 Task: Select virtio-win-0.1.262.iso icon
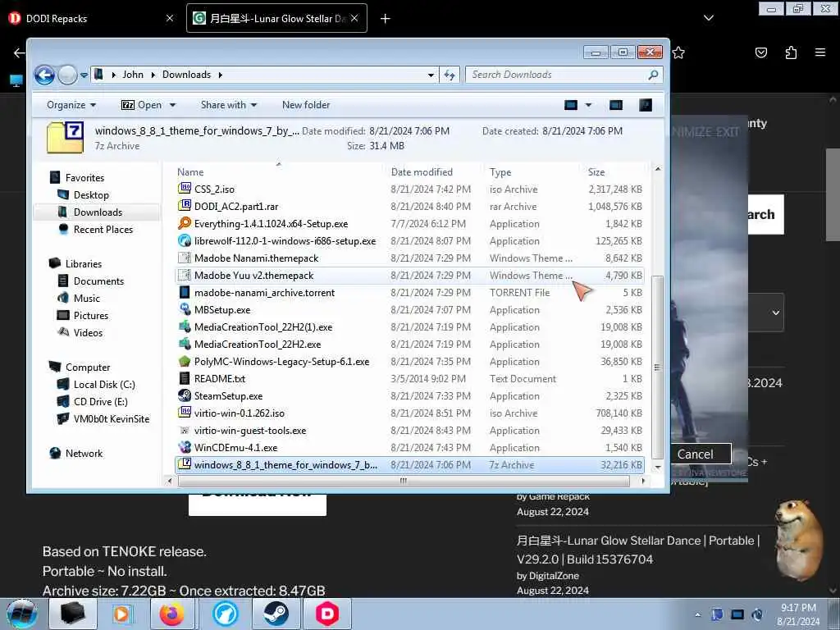click(x=185, y=413)
